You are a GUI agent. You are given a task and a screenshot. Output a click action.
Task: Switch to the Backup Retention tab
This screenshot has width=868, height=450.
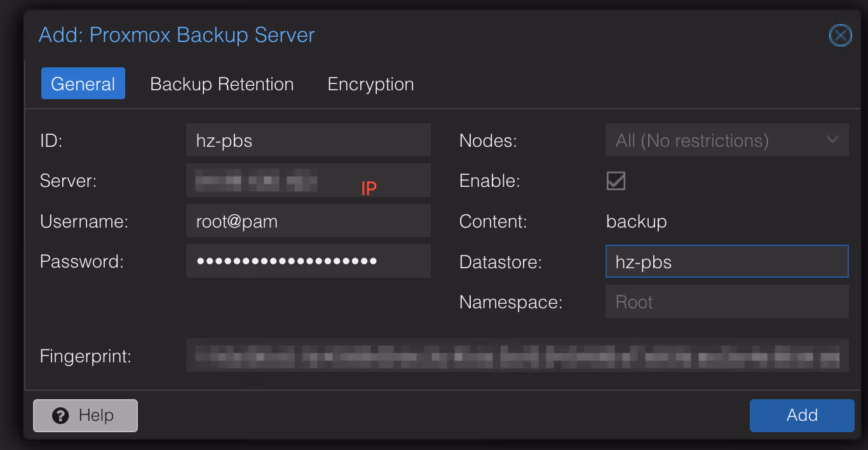(x=222, y=83)
